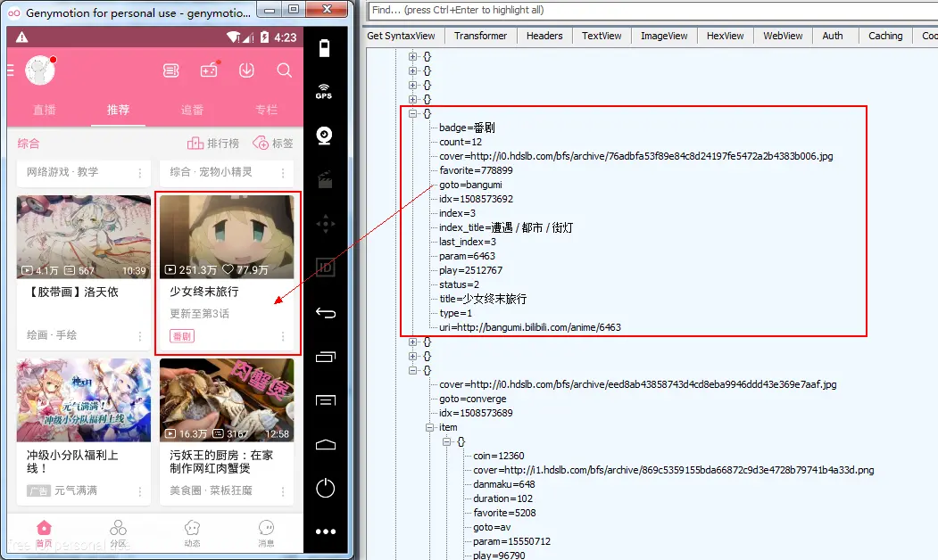The height and width of the screenshot is (560, 938).
Task: Open the game center gamepad icon
Action: (x=209, y=70)
